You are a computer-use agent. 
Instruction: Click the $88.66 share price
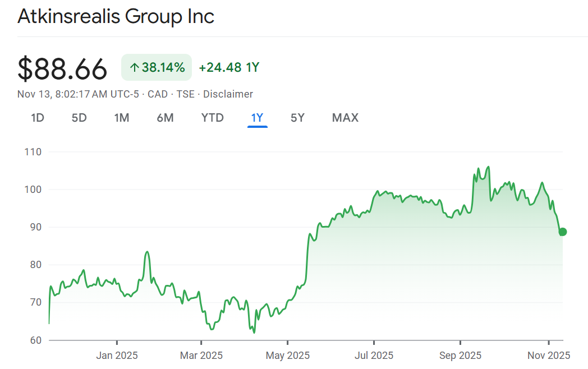pos(62,69)
